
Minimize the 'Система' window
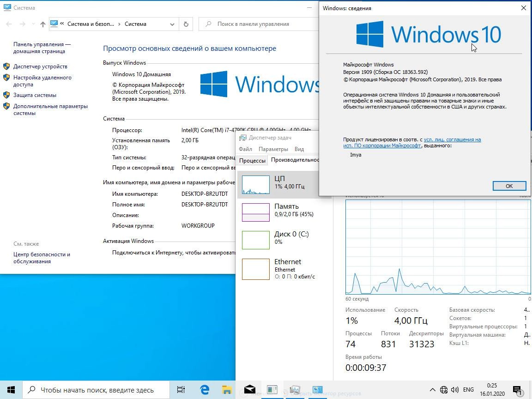(x=309, y=7)
